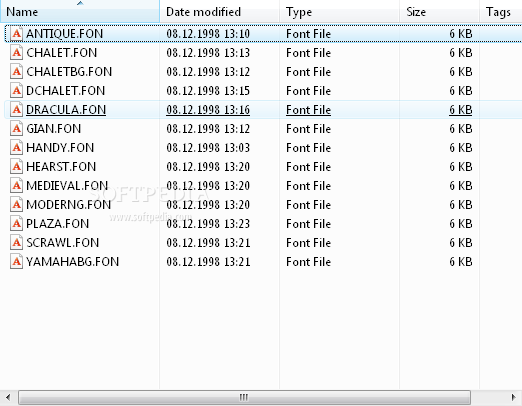
Task: Click Font File type in SCRAWL.FON row
Action: pyautogui.click(x=308, y=243)
